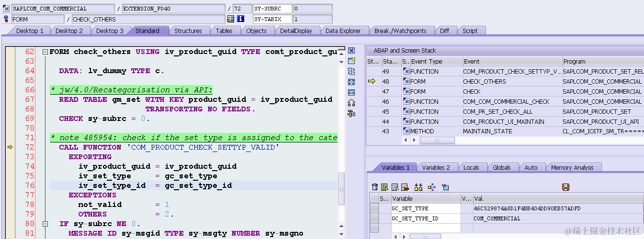Click the yellow arrows exchange icon

431,187
